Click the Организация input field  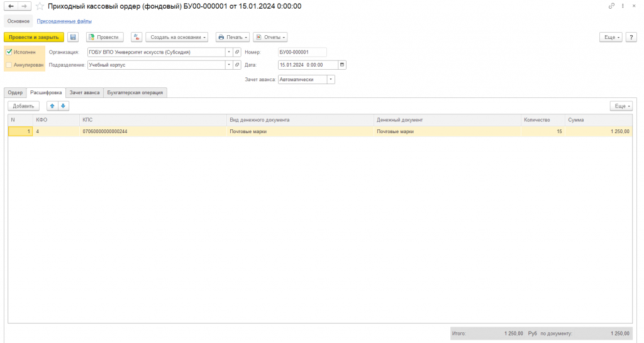tap(156, 52)
